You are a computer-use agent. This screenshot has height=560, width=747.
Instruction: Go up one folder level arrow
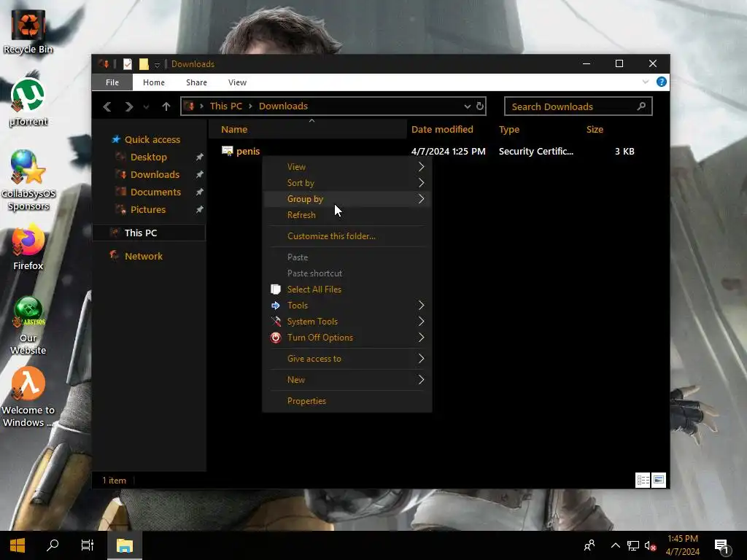(x=166, y=106)
